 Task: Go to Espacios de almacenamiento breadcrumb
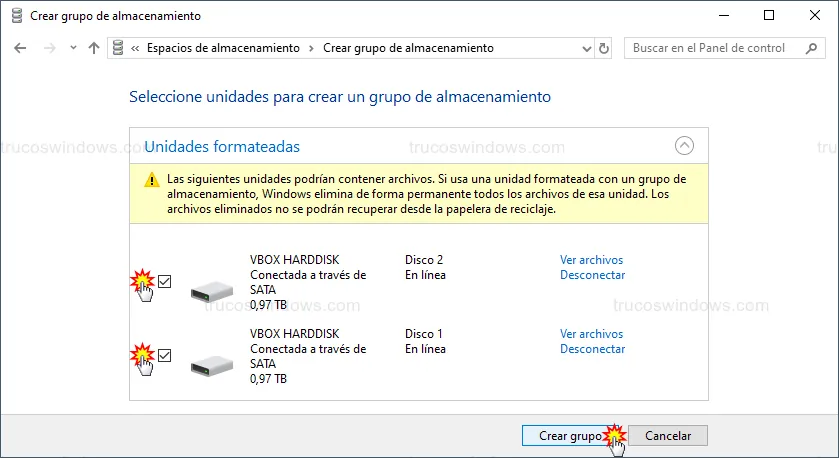pos(223,48)
